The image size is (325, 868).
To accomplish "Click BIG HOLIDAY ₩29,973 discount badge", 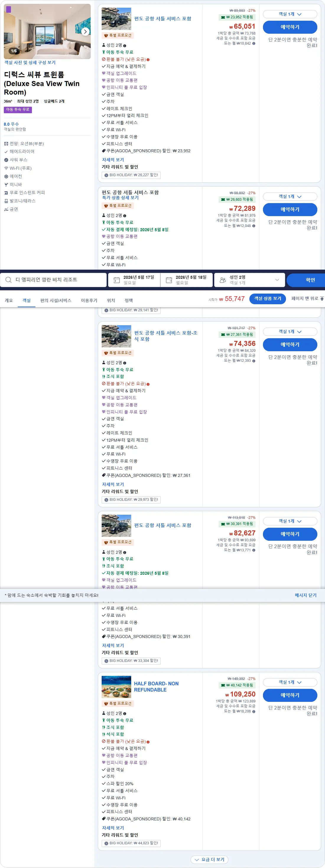I will (131, 500).
